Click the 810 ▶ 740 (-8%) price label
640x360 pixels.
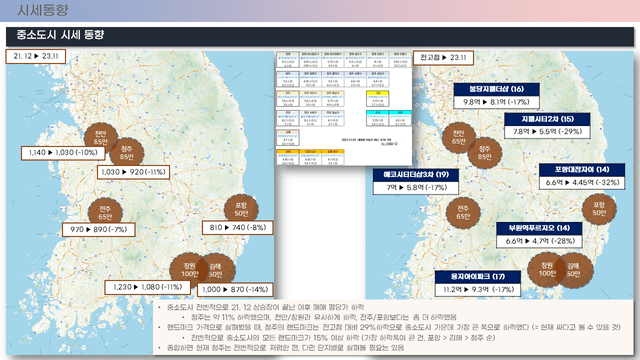coord(238,227)
